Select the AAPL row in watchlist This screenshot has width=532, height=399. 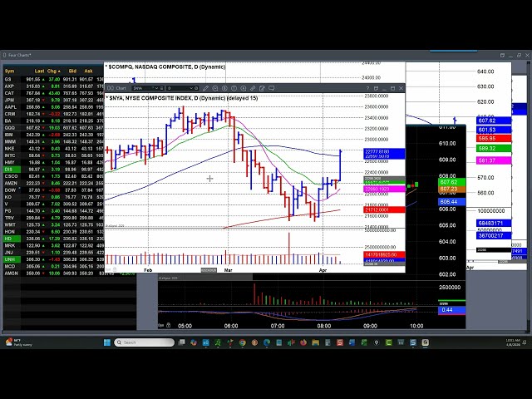(x=10, y=107)
